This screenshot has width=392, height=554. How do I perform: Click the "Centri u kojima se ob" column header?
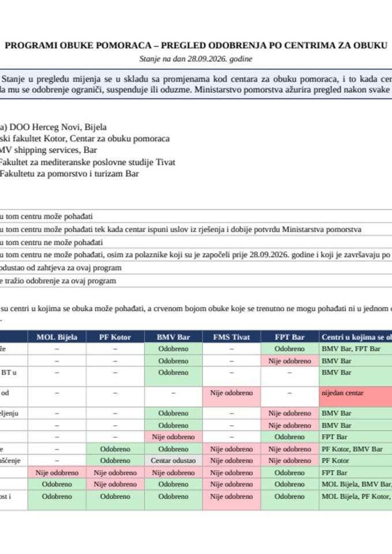pos(356,337)
